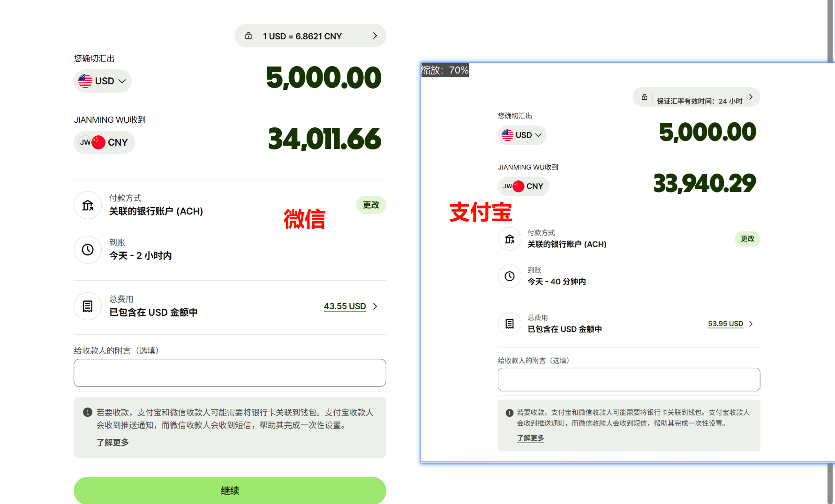This screenshot has width=835, height=504.
Task: Click the recipient note input field
Action: tap(229, 373)
